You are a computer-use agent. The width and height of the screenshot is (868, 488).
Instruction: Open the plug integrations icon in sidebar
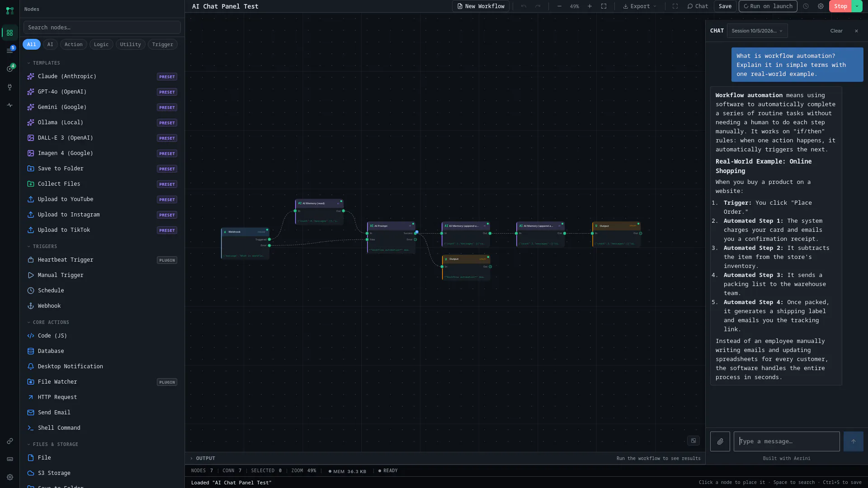tap(9, 87)
